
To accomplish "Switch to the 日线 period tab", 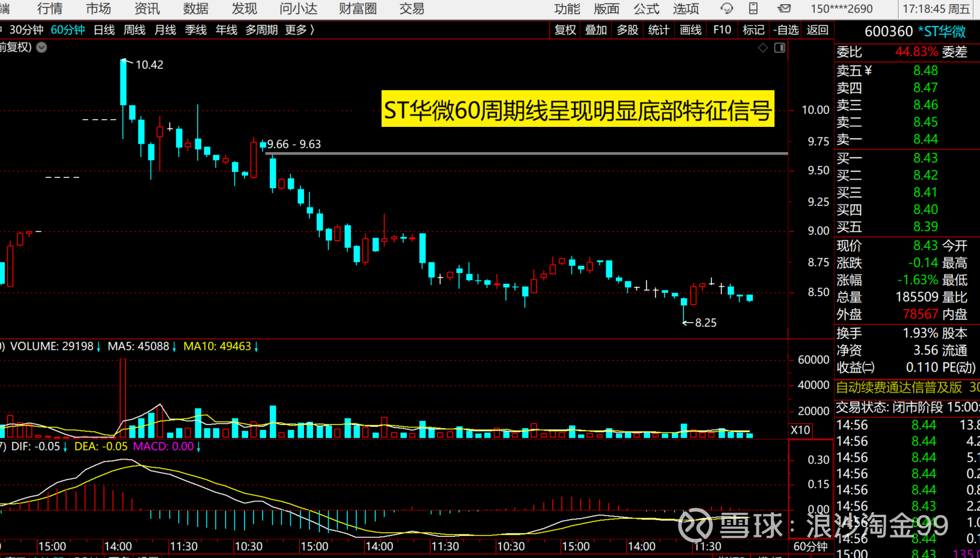I will click(105, 30).
